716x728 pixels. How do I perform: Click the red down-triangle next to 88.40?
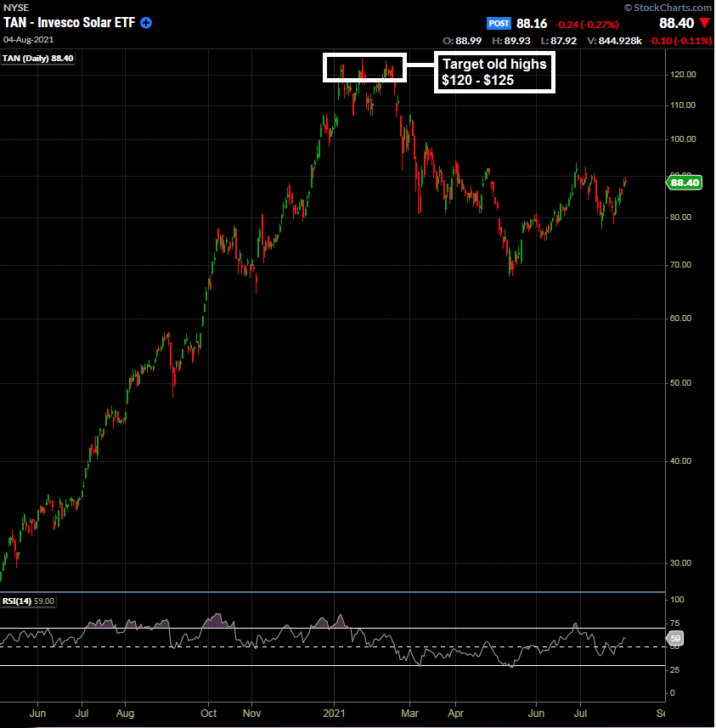(704, 23)
